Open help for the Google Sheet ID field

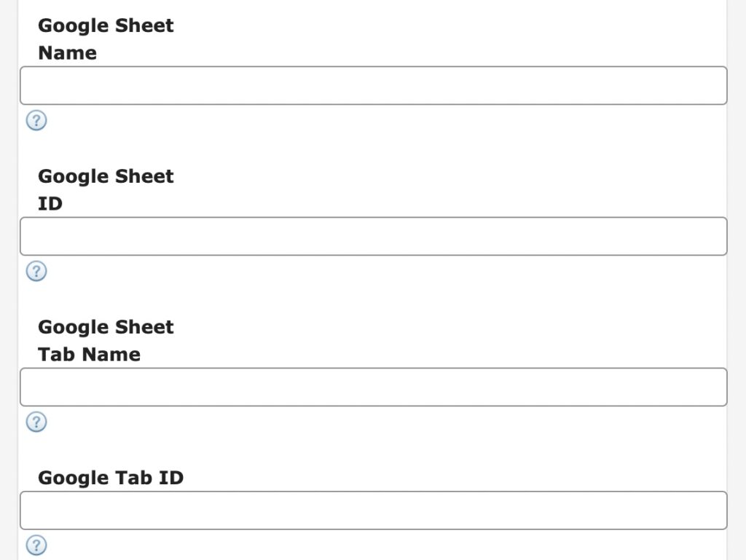click(36, 271)
